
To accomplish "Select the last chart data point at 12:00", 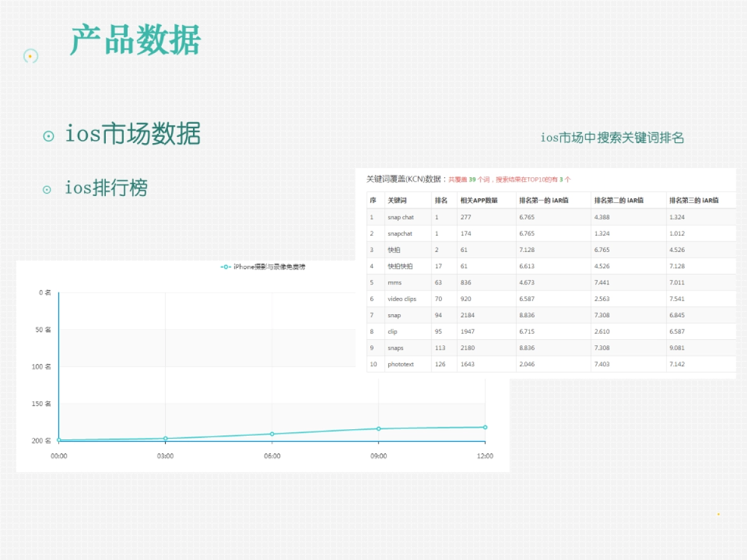I will (x=485, y=427).
